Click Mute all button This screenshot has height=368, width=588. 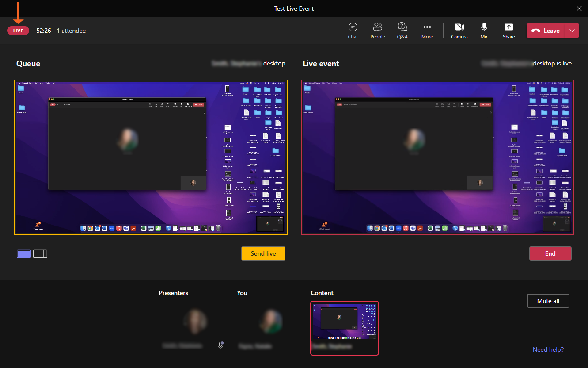click(x=548, y=301)
